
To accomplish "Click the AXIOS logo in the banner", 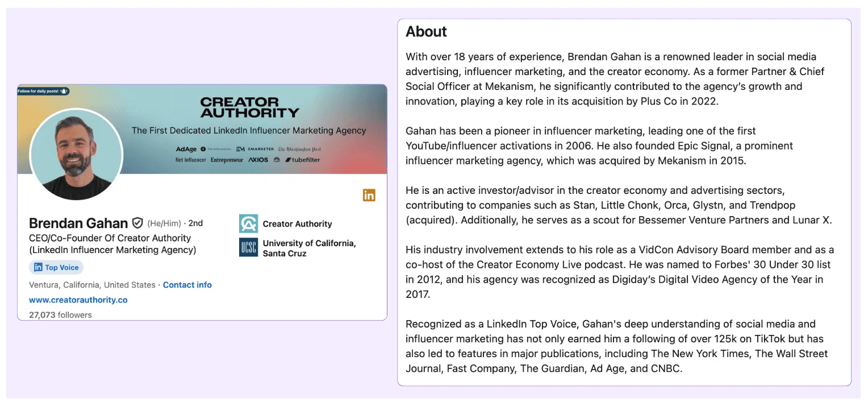I will tap(258, 160).
